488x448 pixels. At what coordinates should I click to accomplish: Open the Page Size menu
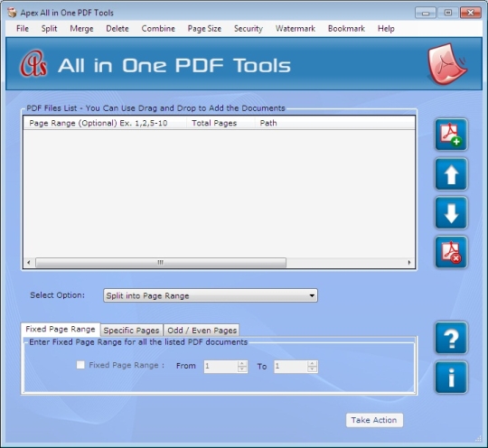click(204, 29)
